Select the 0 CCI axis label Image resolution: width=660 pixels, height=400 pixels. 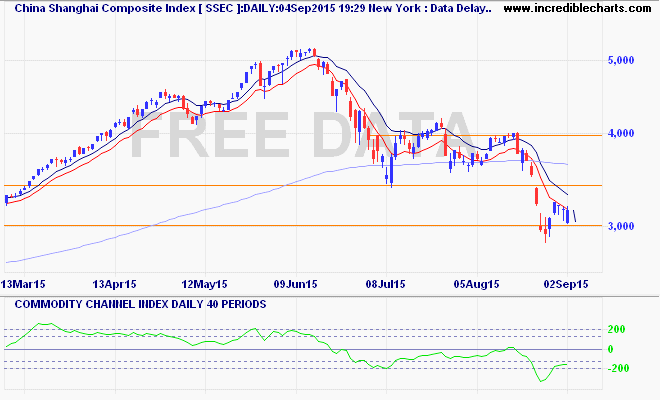(610, 349)
